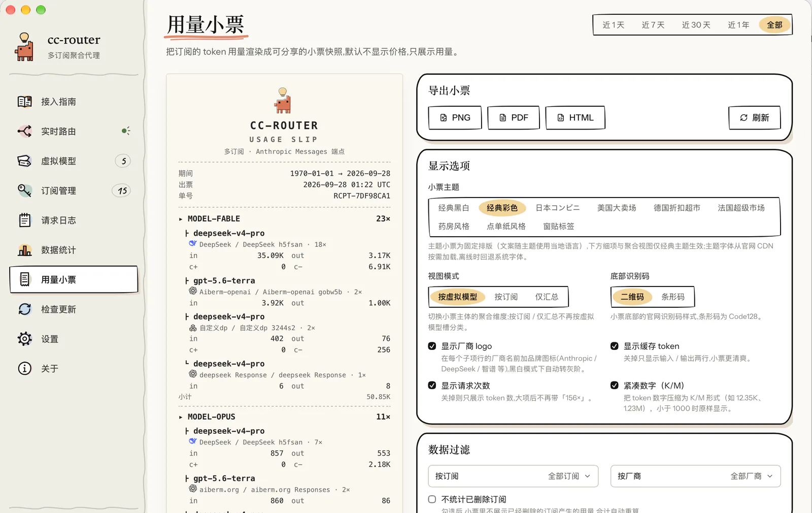Click the document icon on the PDF button

click(x=502, y=118)
